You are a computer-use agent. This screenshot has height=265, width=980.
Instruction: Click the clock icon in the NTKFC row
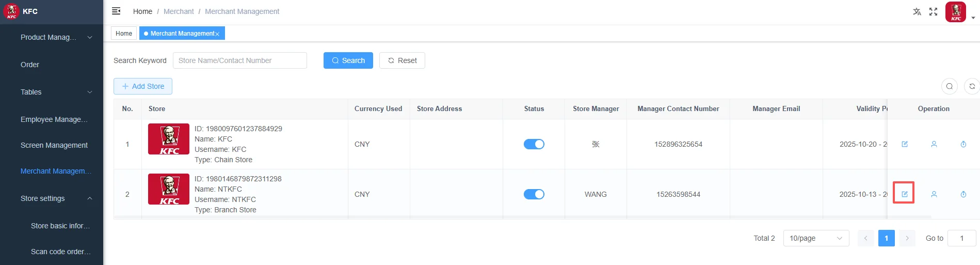pos(963,194)
